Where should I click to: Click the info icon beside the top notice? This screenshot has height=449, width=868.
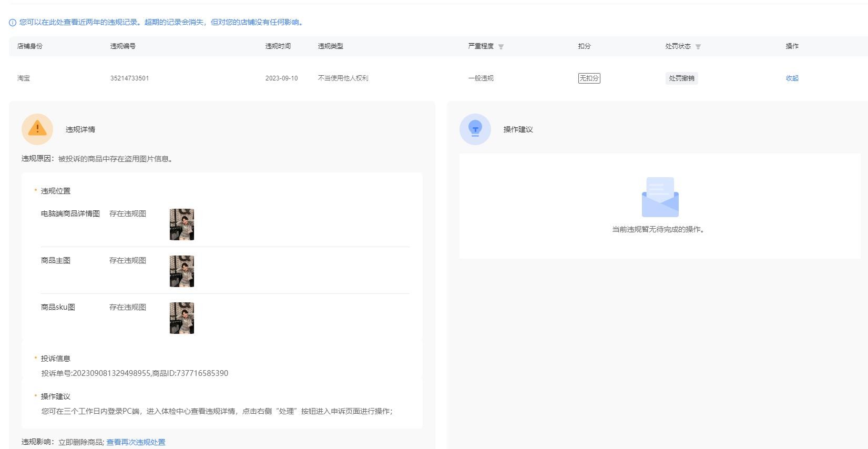[13, 23]
